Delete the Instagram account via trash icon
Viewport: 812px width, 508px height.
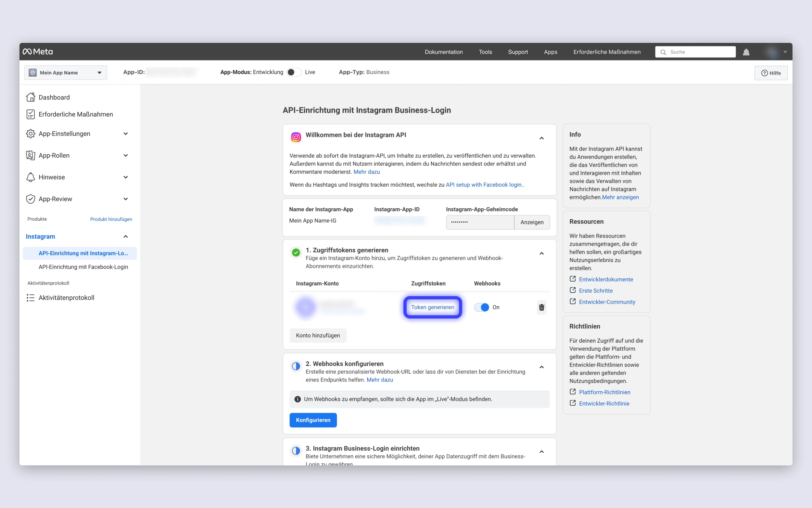541,307
